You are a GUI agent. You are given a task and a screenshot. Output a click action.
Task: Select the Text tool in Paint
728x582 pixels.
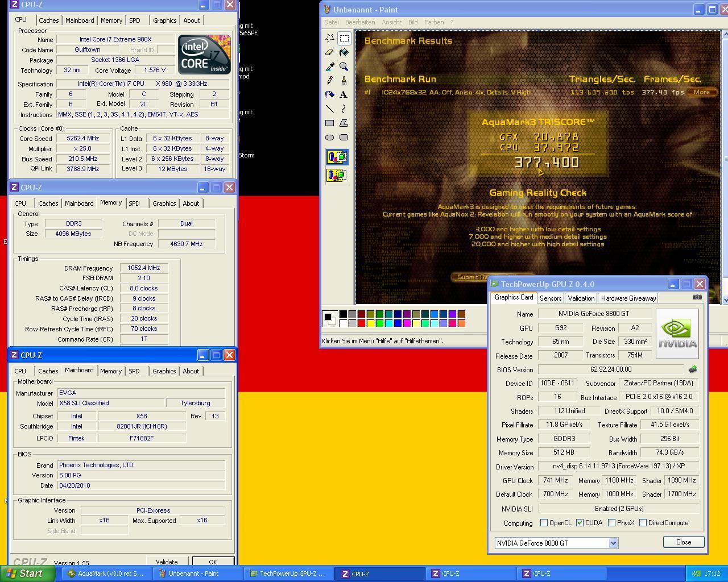point(344,95)
